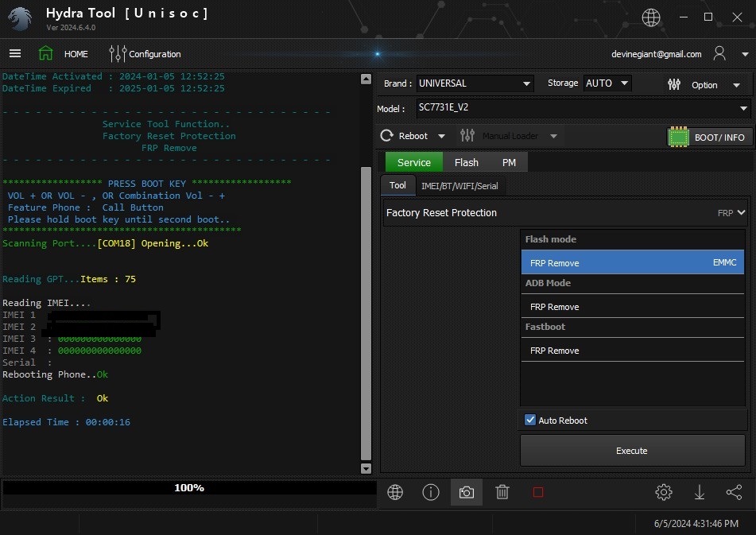Switch to the Service tab
Viewport: 756px width, 535px height.
click(413, 162)
